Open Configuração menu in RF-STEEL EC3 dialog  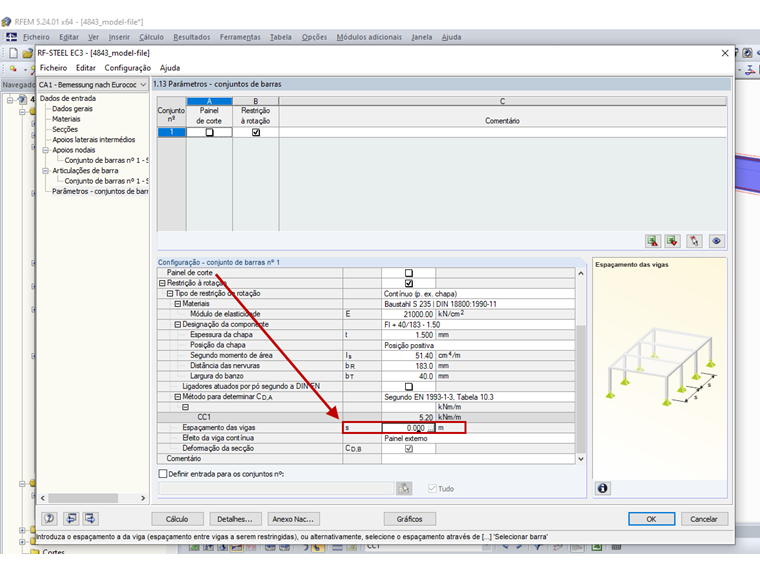127,68
